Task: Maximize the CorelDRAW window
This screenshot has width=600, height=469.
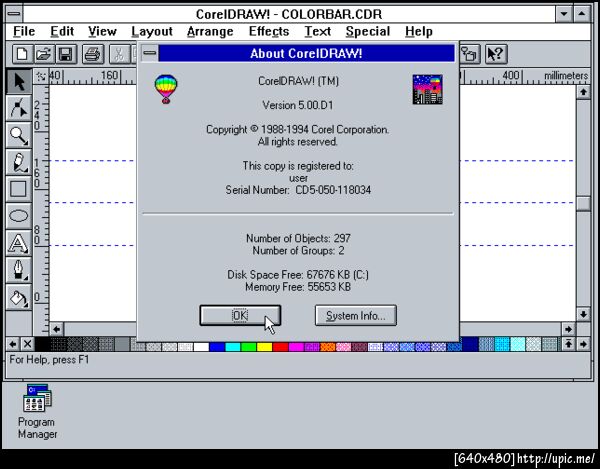Action: (x=582, y=14)
